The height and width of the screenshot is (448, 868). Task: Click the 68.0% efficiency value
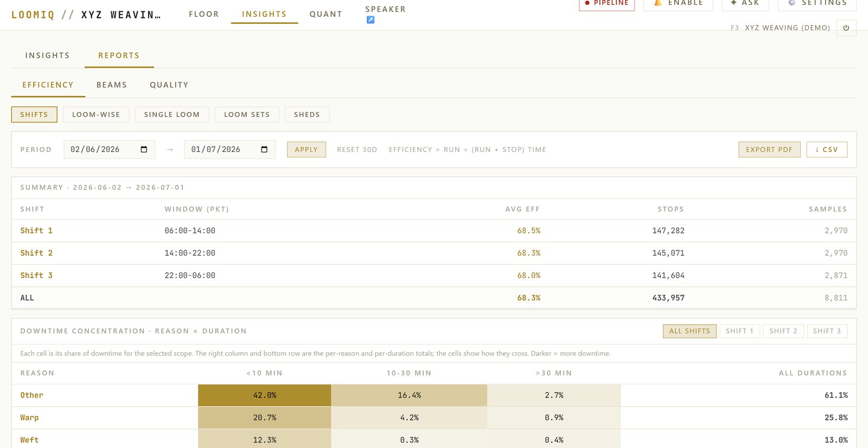click(x=529, y=275)
